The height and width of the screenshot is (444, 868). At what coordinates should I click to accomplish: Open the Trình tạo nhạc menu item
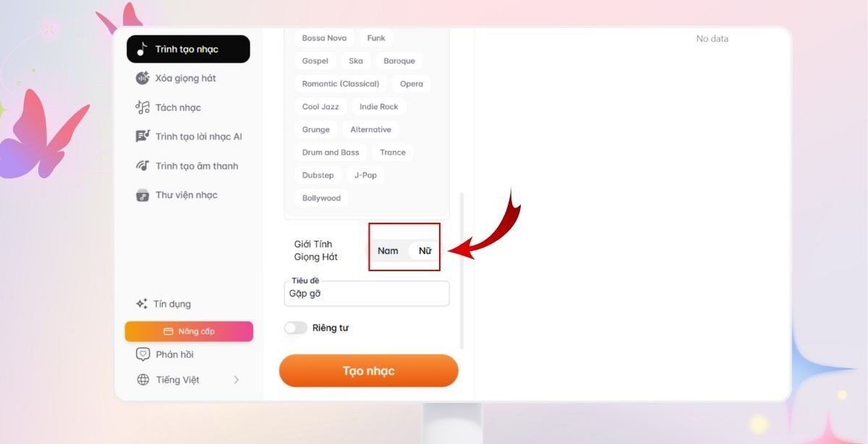click(x=188, y=49)
